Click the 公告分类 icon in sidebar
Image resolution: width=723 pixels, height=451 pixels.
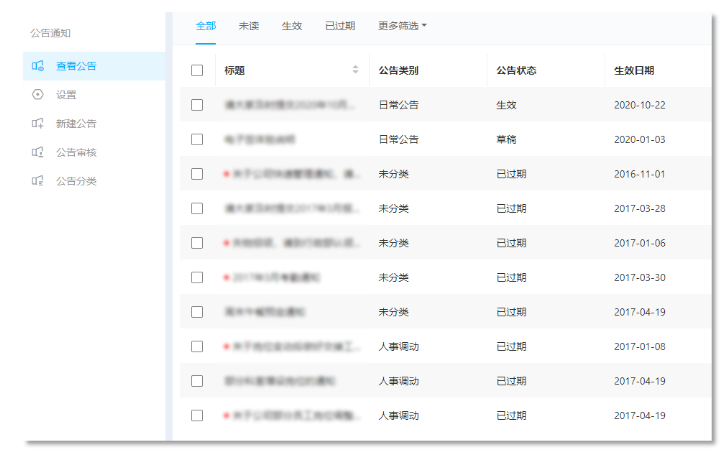tap(38, 181)
